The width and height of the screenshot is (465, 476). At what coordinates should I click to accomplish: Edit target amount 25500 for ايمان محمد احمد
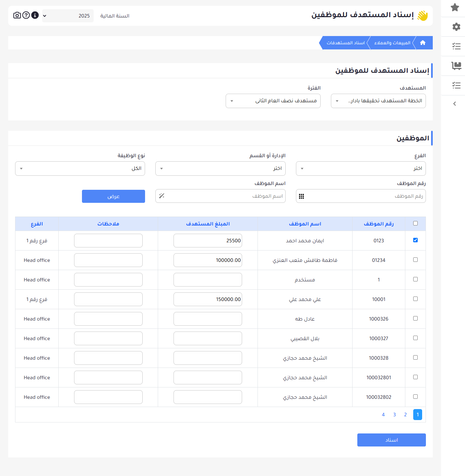[208, 241]
